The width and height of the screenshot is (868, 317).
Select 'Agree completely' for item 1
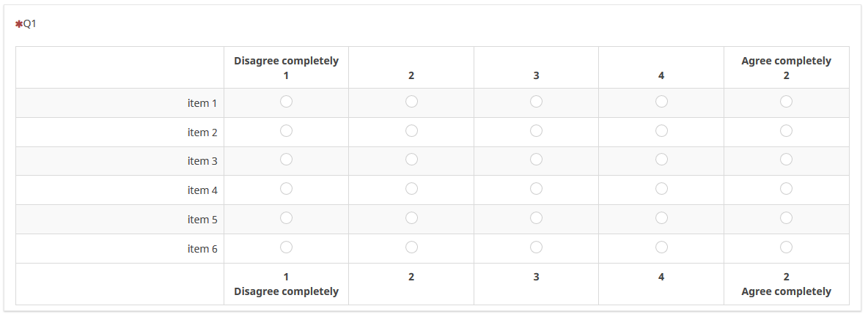[786, 102]
